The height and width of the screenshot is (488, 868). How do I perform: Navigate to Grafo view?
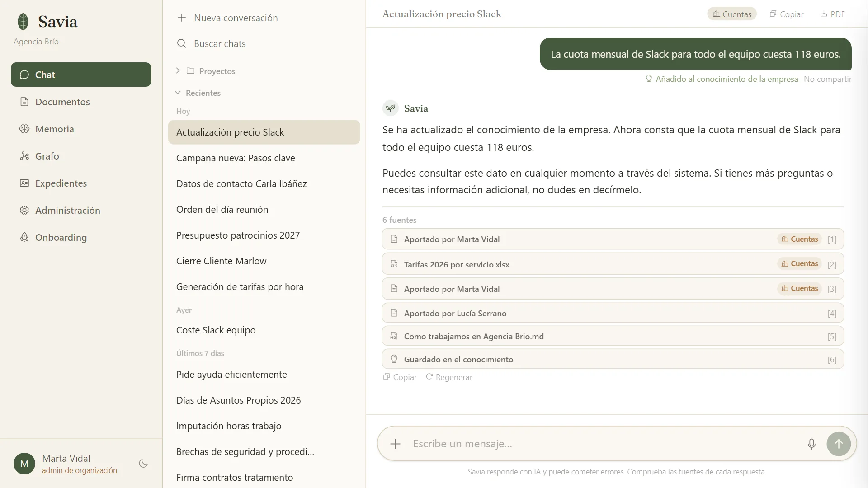pyautogui.click(x=81, y=156)
